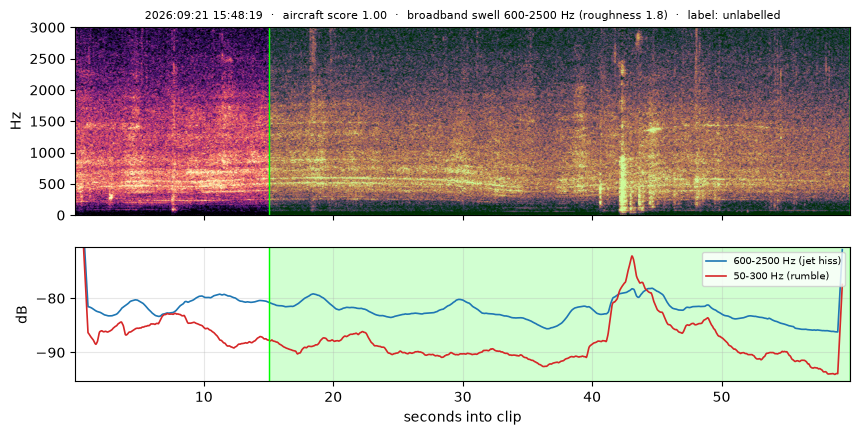This screenshot has height=435, width=860.
Task: Click the 2000 tick label on Hz axis
Action: pyautogui.click(x=48, y=90)
